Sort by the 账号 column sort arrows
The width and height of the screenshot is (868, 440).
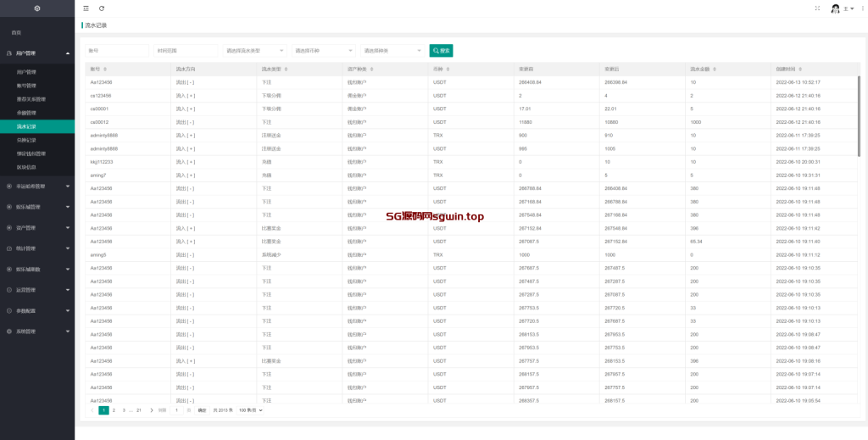coord(105,69)
